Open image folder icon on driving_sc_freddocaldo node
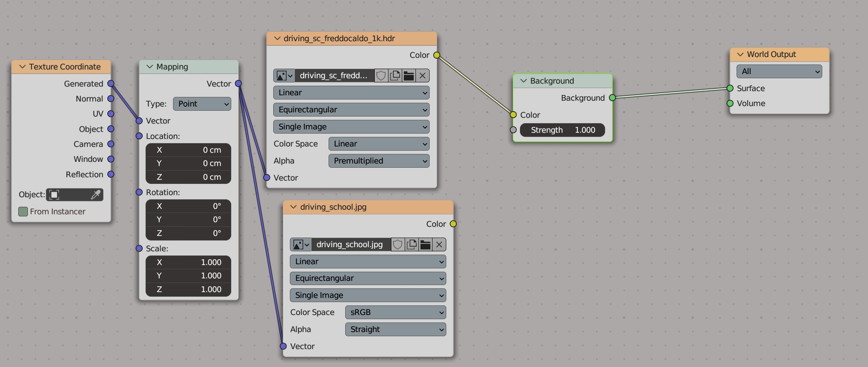 (409, 76)
